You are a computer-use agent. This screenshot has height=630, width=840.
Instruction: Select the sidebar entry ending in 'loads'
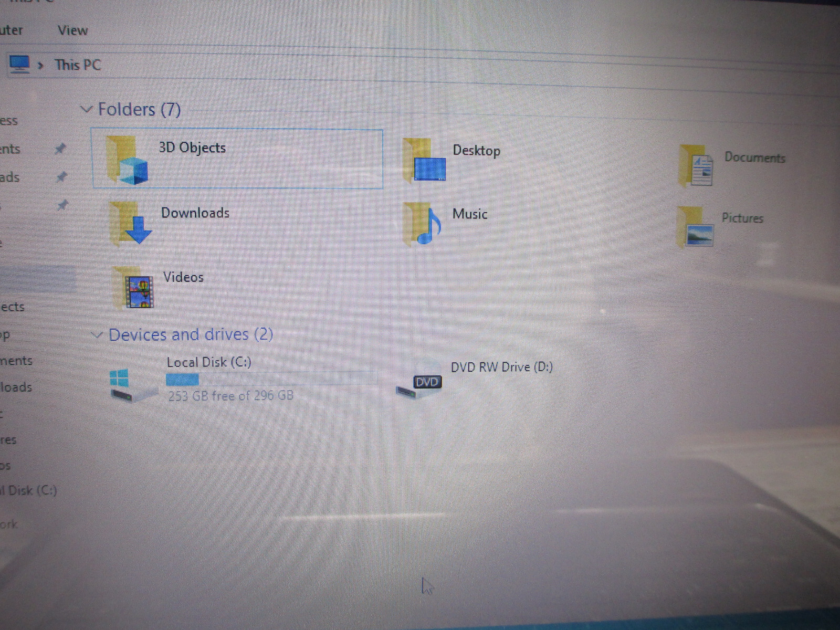[16, 387]
